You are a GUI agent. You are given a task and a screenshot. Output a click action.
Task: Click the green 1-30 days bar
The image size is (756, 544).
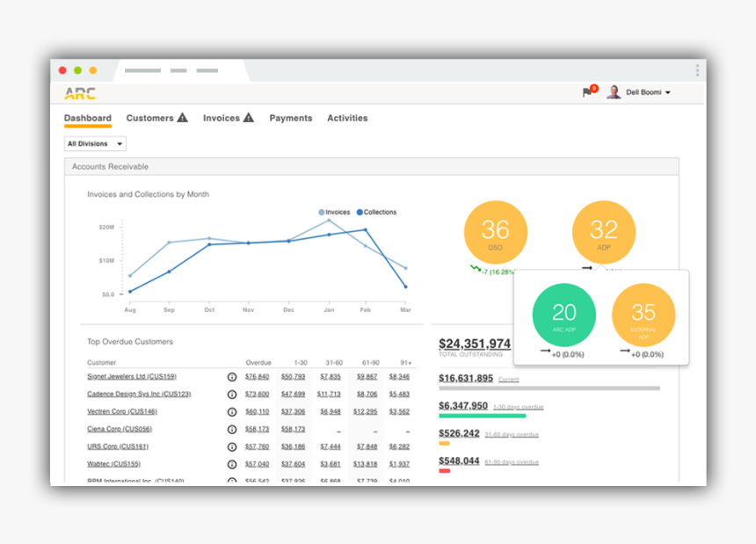coord(482,416)
